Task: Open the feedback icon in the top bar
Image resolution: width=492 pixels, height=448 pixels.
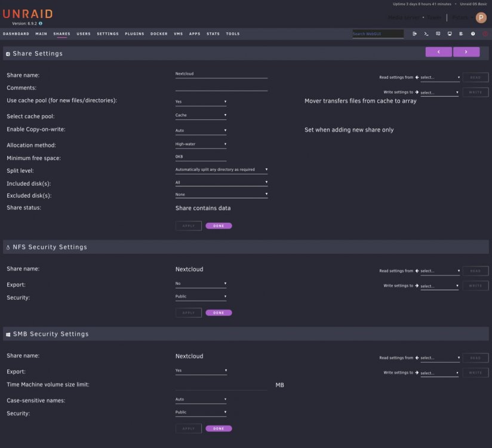Action: tap(438, 33)
